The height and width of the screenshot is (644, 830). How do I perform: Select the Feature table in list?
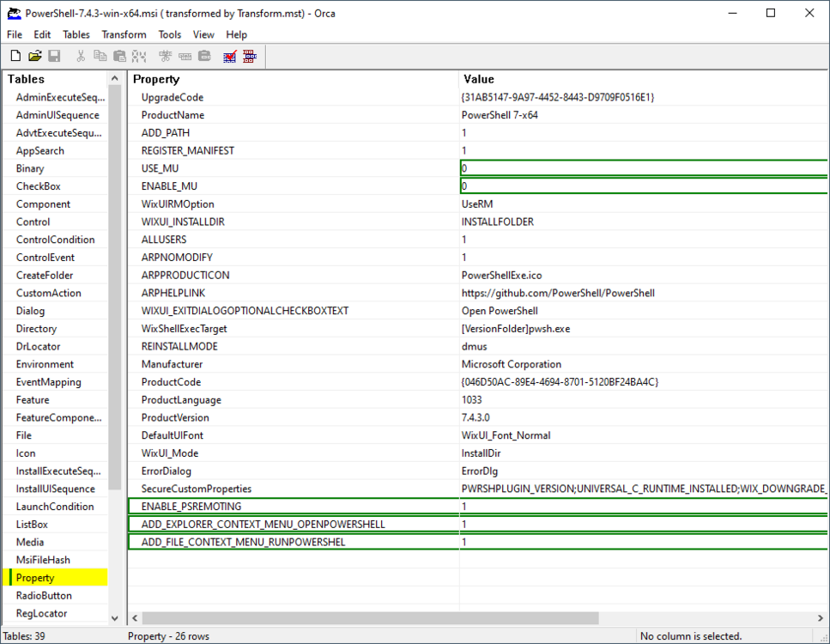(33, 400)
